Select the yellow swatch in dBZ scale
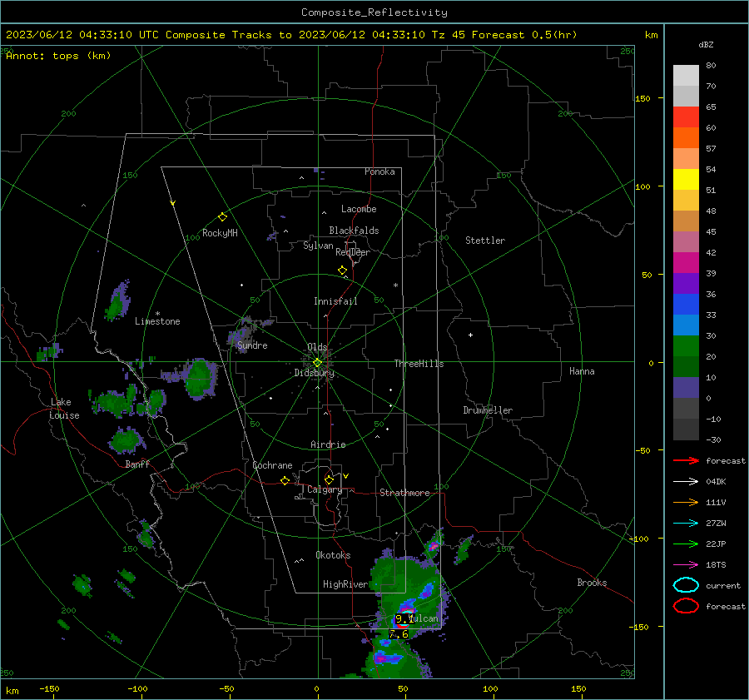 pos(686,180)
